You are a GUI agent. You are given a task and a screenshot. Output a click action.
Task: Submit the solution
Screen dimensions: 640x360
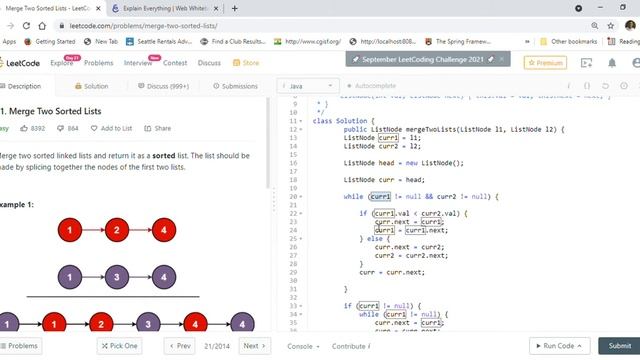620,346
